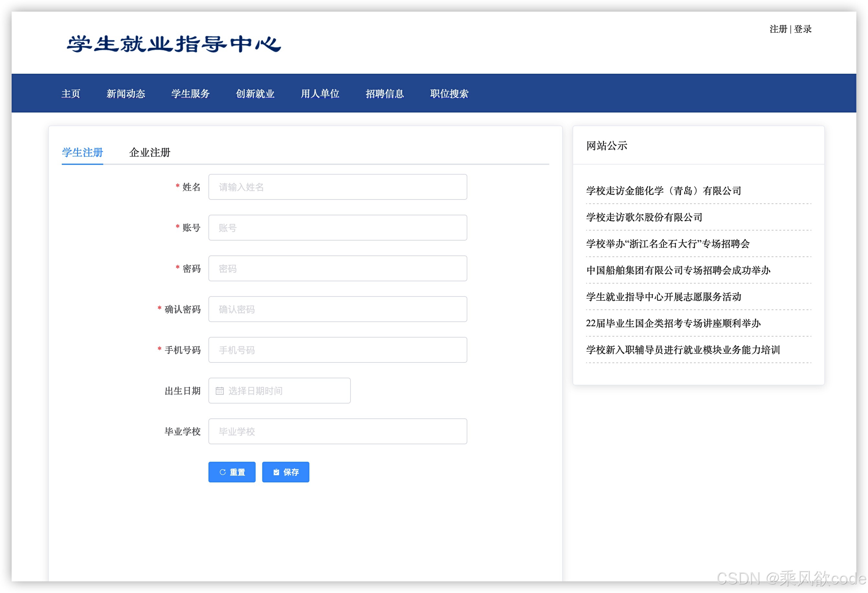Open 创新就业 from the navigation bar
Image resolution: width=868 pixels, height=593 pixels.
pos(255,94)
